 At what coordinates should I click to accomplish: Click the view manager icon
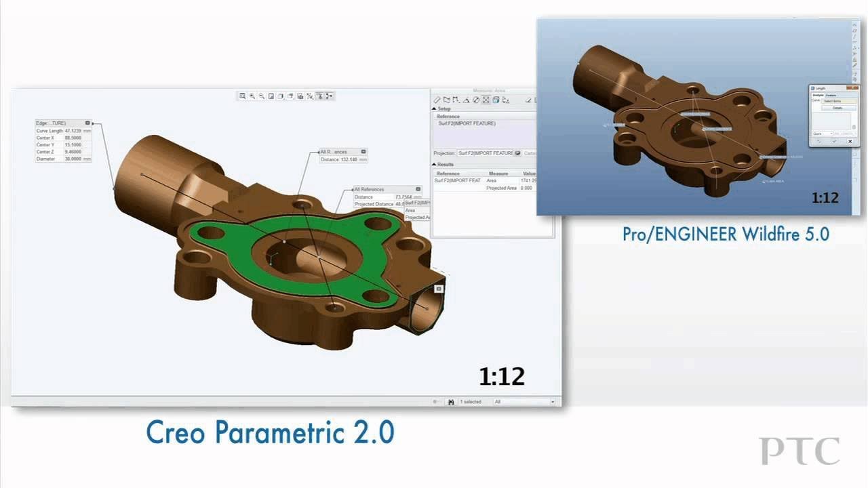coord(300,96)
